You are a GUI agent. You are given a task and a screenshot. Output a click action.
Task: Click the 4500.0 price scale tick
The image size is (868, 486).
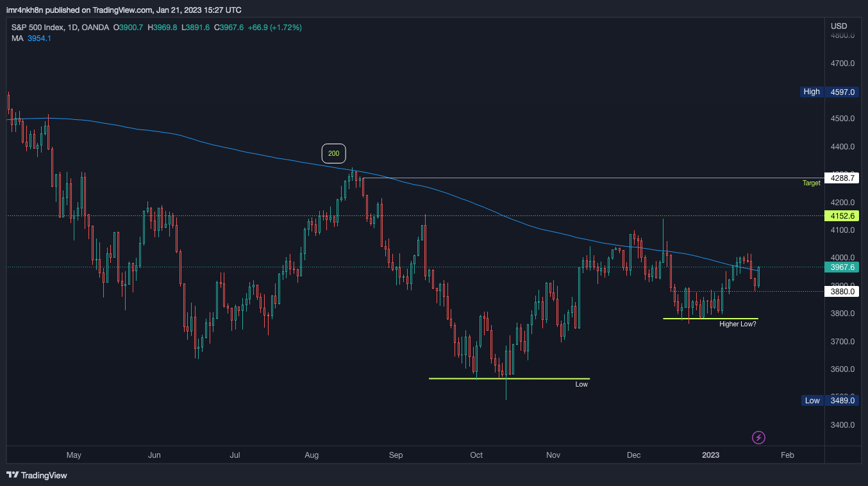(x=844, y=119)
